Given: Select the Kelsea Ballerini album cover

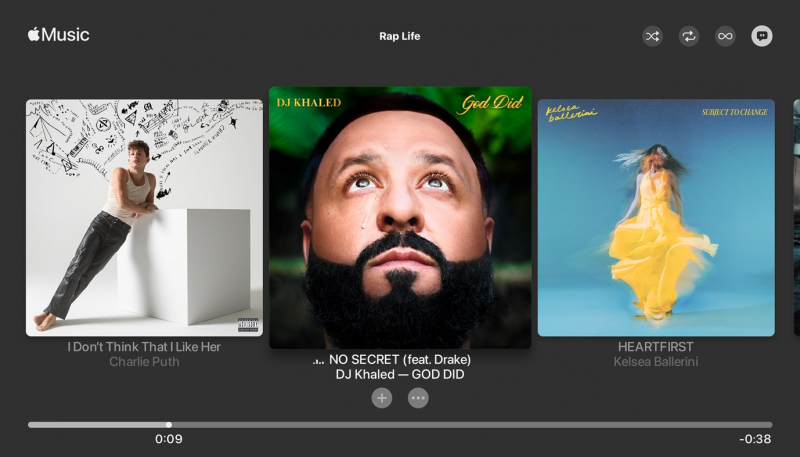Looking at the screenshot, I should coord(656,218).
